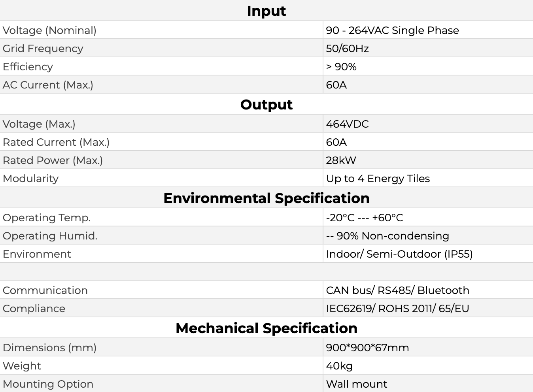Click the Output section heading
The image size is (533, 392).
266,105
